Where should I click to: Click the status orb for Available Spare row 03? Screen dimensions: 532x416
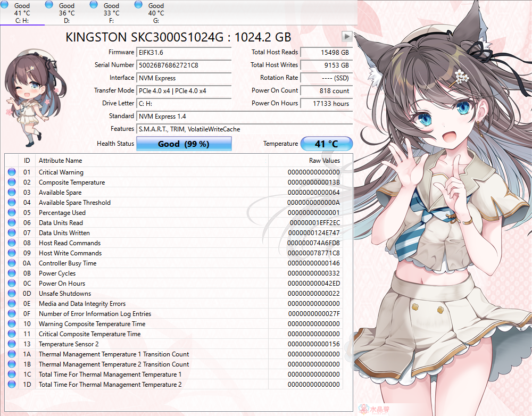tap(12, 193)
